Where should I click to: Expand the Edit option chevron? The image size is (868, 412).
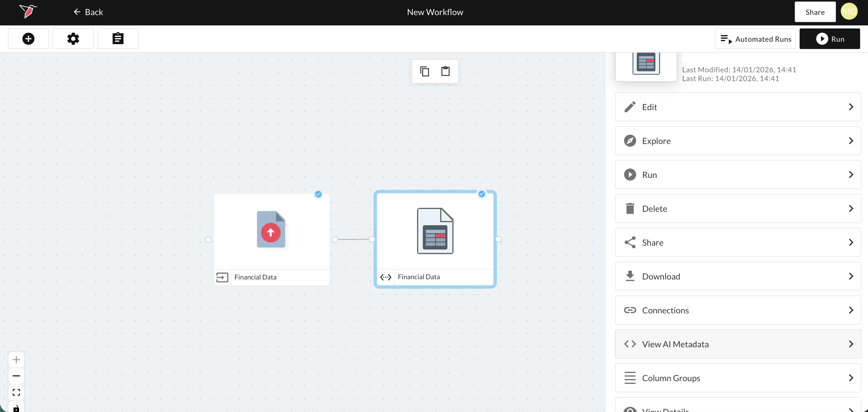(x=851, y=107)
